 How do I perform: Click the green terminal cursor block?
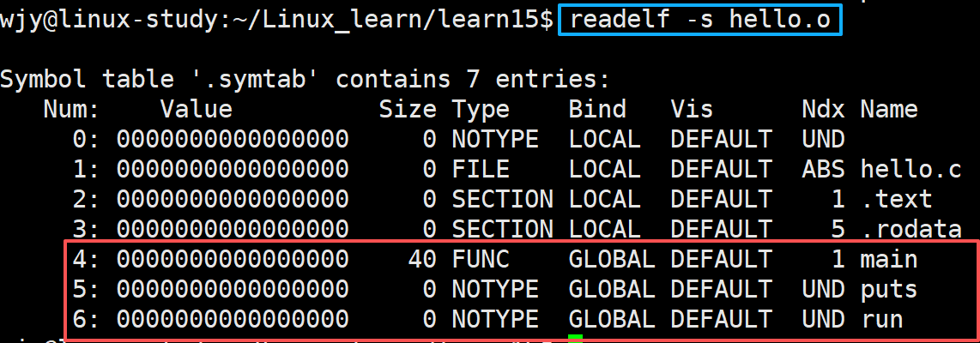[576, 340]
